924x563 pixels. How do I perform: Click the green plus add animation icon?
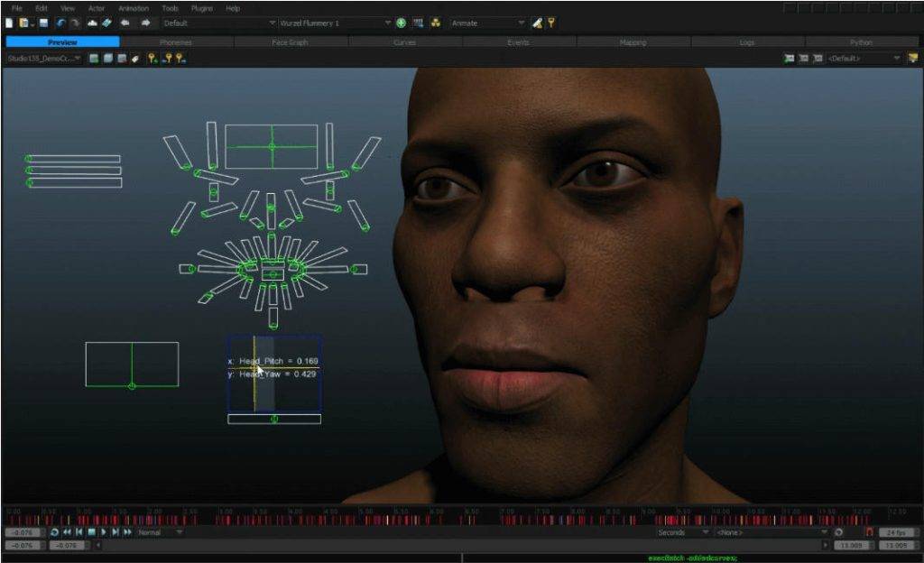point(402,23)
